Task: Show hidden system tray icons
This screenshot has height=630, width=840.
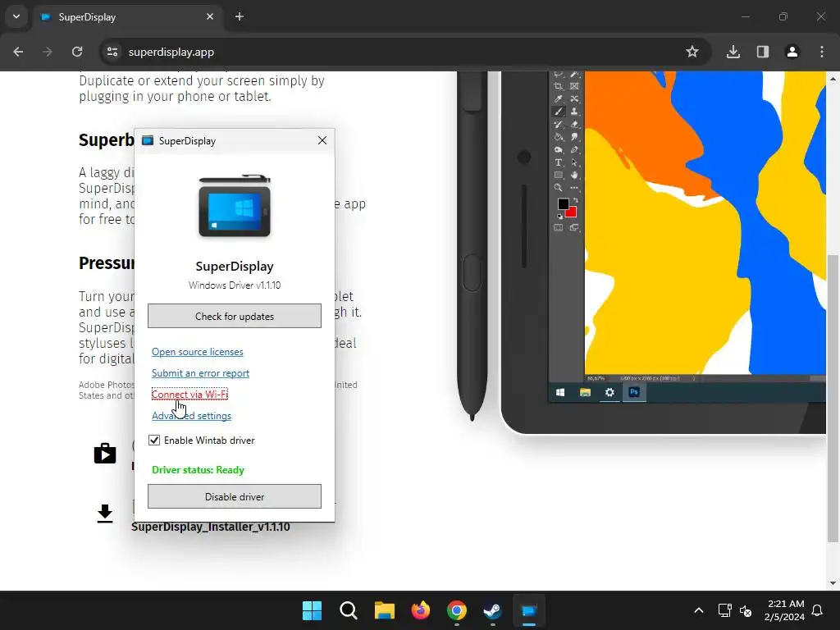Action: pyautogui.click(x=699, y=610)
